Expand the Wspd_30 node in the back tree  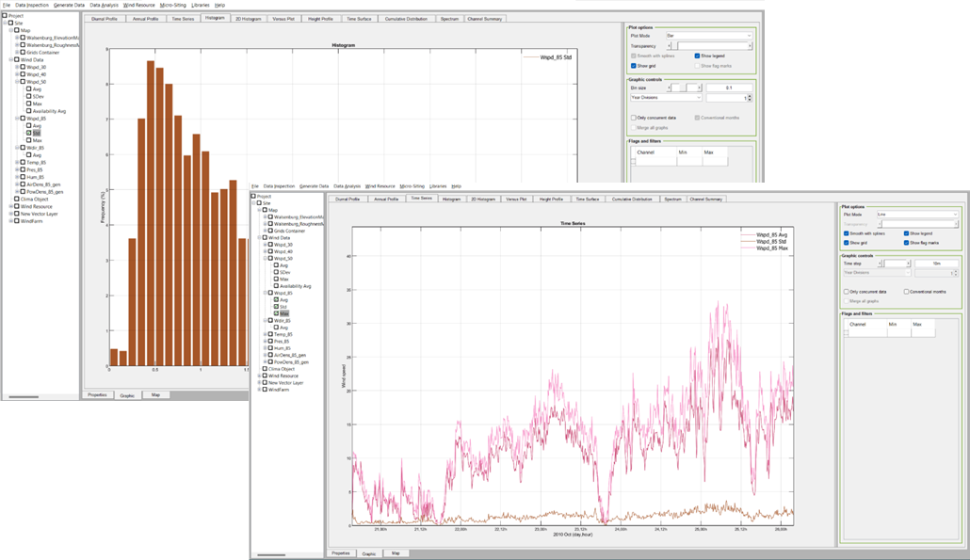(17, 67)
